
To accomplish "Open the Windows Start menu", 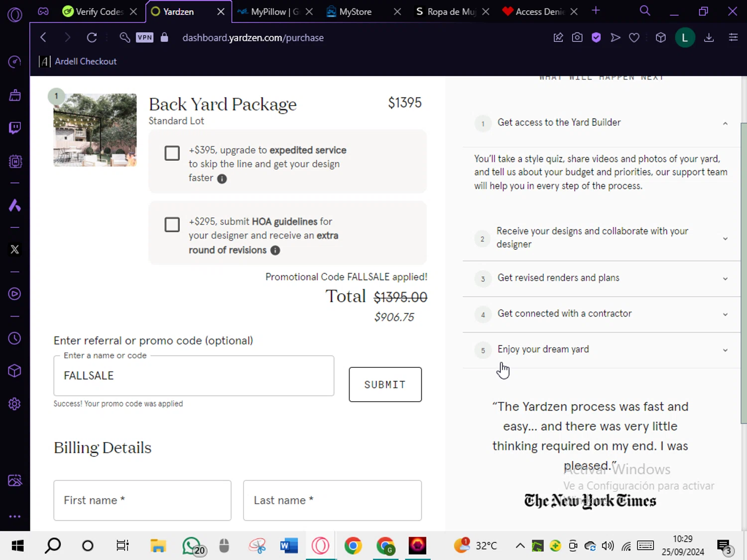I will click(x=18, y=546).
